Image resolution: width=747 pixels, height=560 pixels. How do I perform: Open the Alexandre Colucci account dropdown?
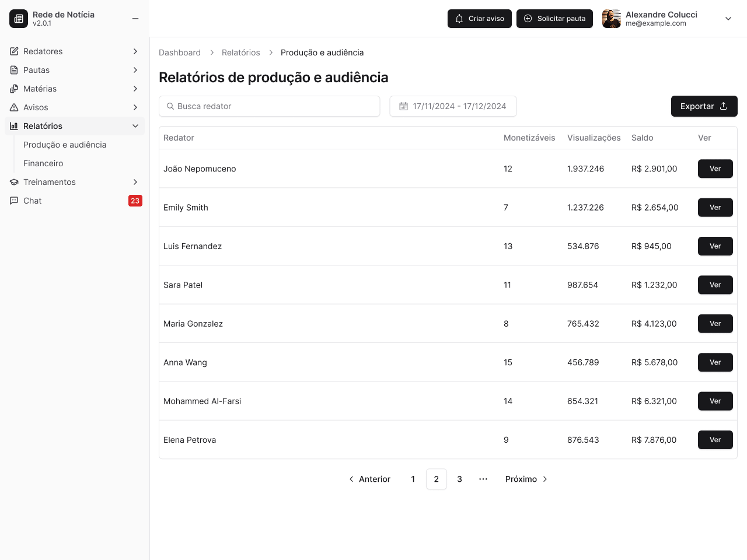coord(728,18)
